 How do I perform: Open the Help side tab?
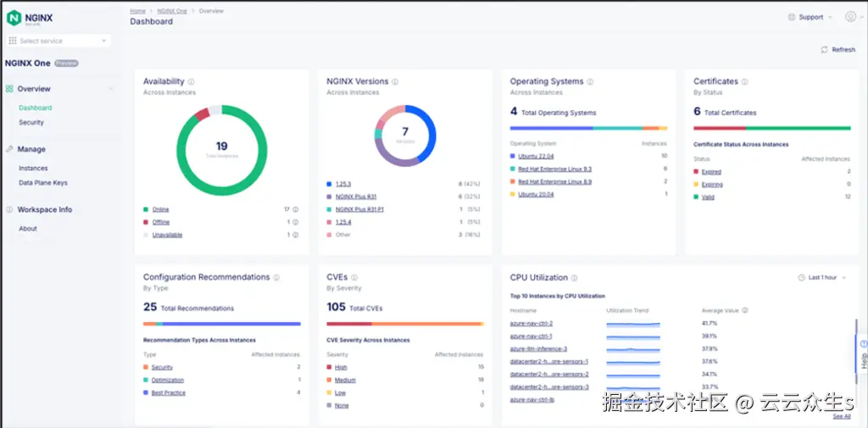tap(863, 354)
